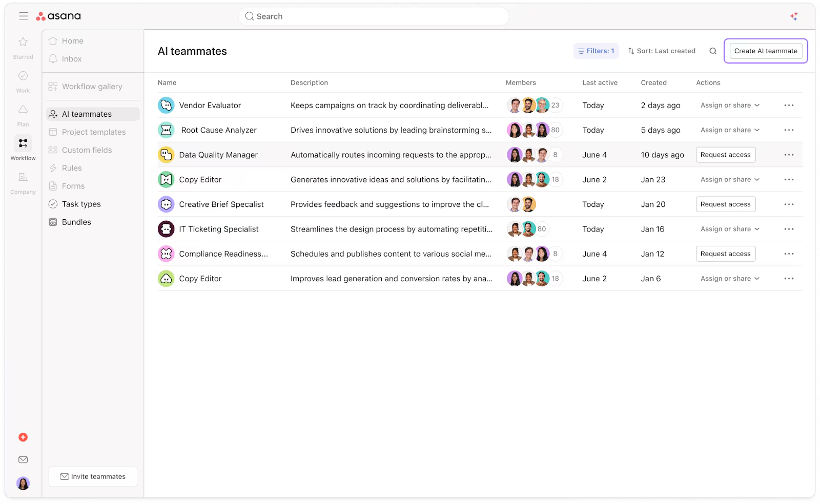Expand Assign or share for Vendor Evaluator

730,106
